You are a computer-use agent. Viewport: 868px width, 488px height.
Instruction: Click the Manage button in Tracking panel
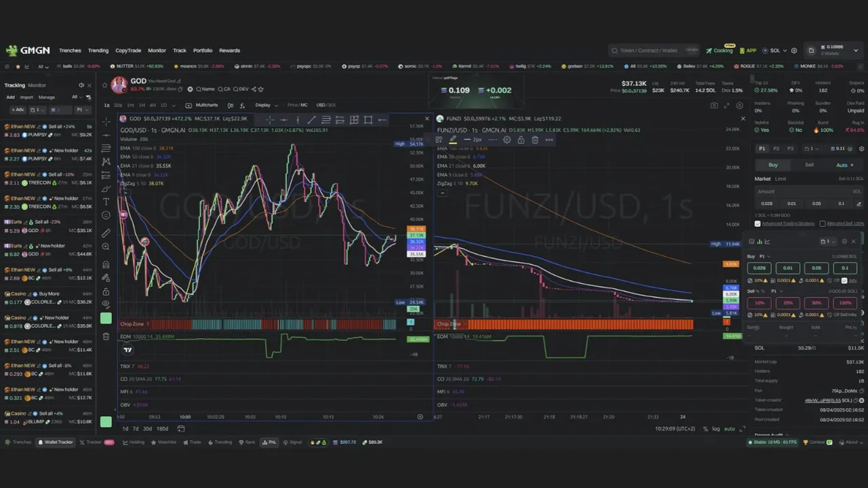pos(47,97)
